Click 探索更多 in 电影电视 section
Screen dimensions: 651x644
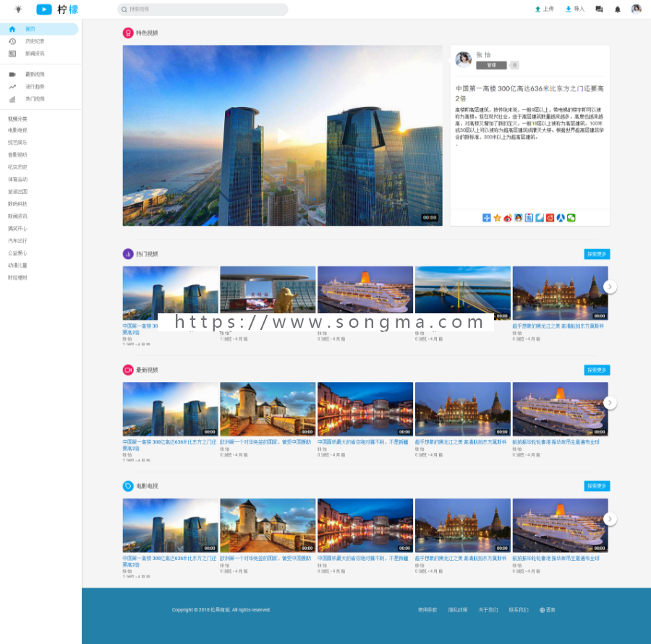click(597, 486)
